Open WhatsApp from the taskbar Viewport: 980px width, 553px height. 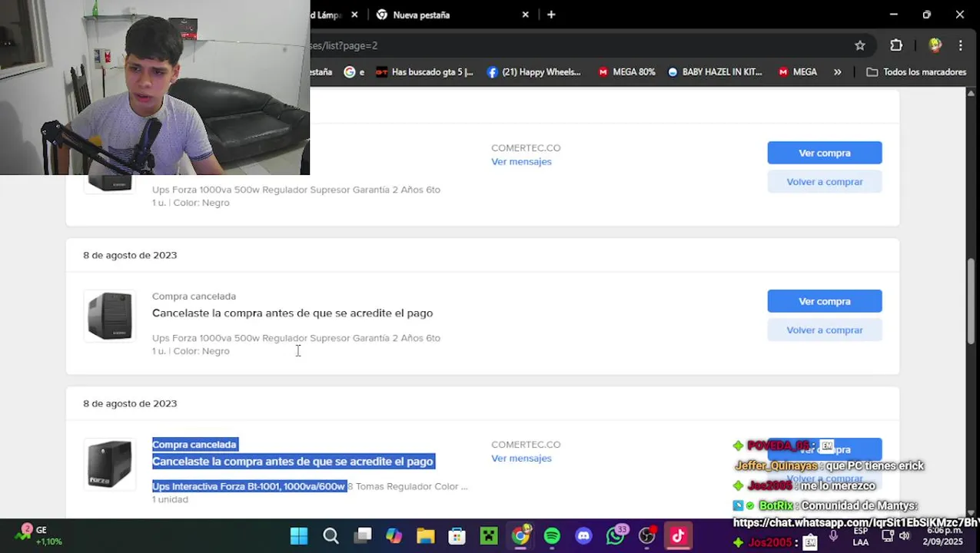tap(615, 535)
